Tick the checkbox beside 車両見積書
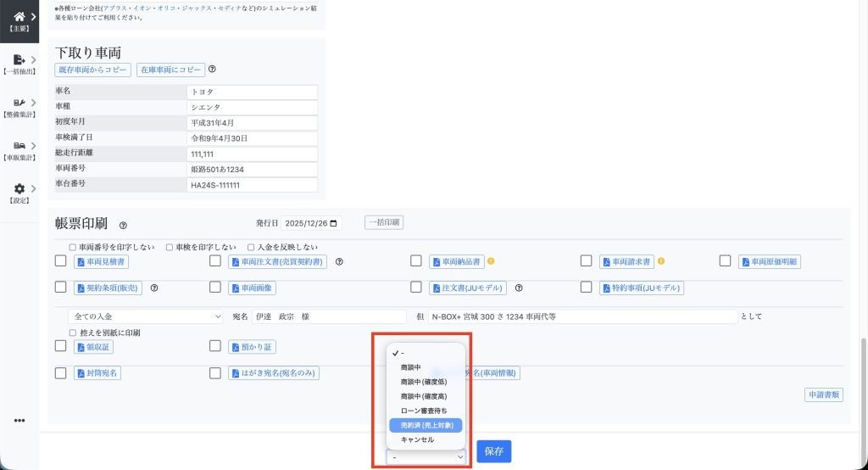 pos(61,261)
